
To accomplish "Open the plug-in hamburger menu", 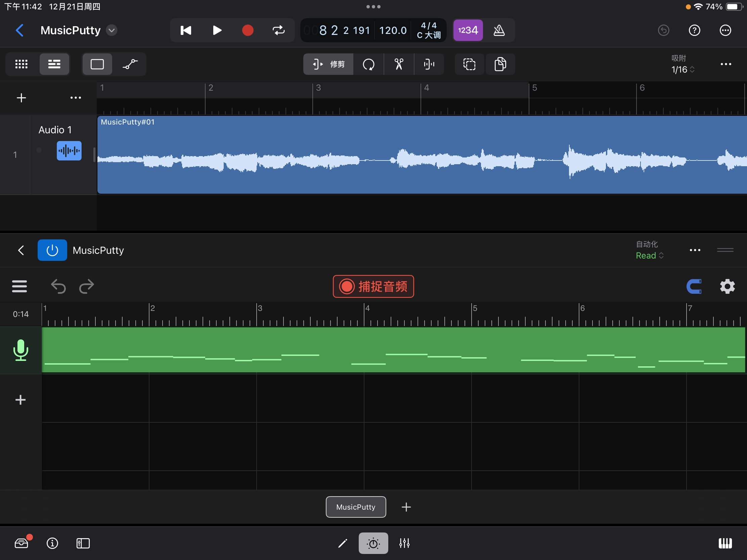I will click(19, 286).
